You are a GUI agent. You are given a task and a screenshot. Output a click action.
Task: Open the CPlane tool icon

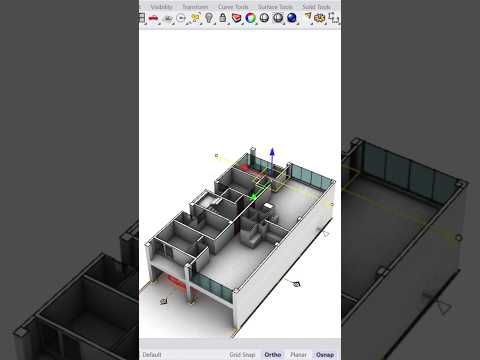168,18
